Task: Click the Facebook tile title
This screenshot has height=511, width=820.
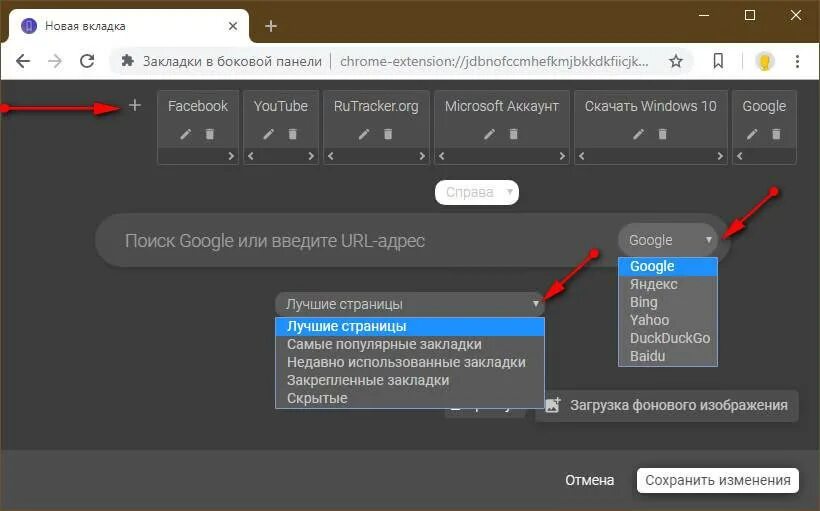Action: 198,106
